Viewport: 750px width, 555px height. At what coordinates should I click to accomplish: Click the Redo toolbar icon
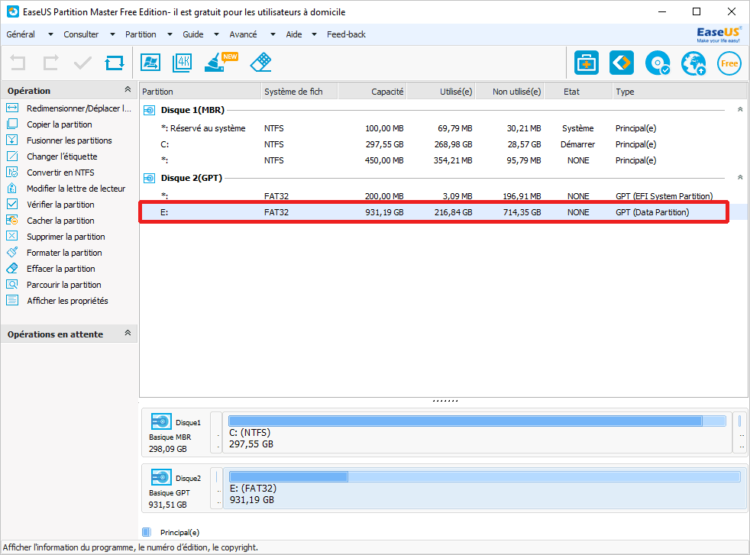tap(51, 63)
